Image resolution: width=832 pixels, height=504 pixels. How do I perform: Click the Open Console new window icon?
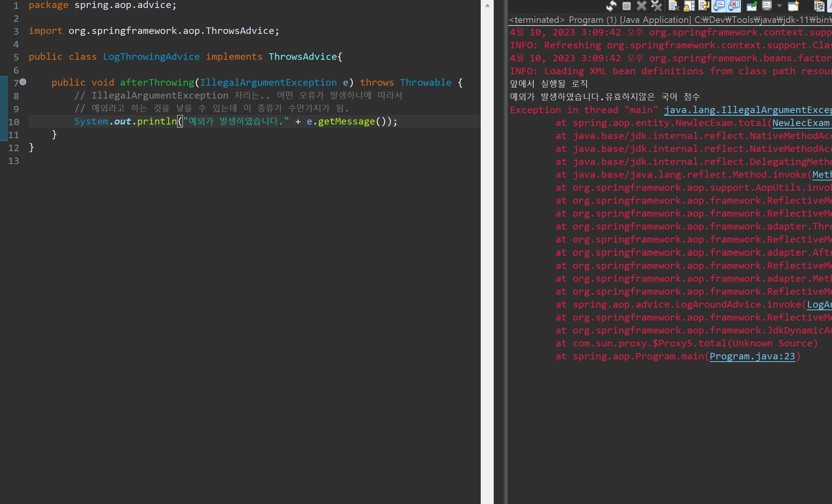[x=793, y=6]
